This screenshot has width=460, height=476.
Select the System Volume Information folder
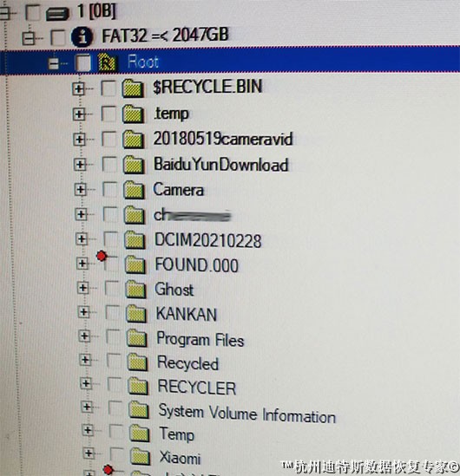click(247, 414)
